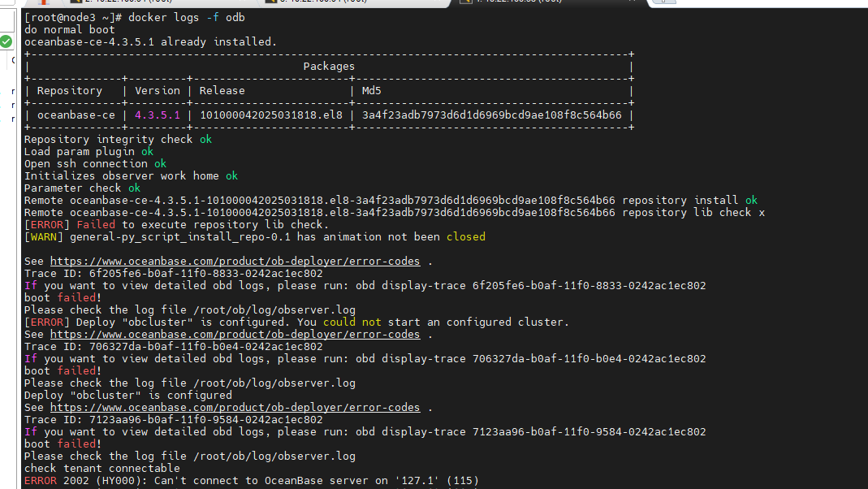Click the ERROR 2002 (HY000) message line
This screenshot has width=868, height=489.
coord(251,481)
